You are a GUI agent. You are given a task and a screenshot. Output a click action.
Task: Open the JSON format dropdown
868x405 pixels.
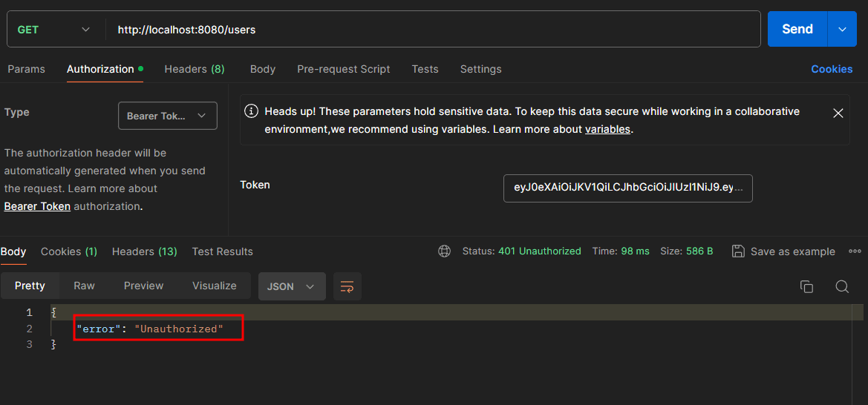(291, 286)
